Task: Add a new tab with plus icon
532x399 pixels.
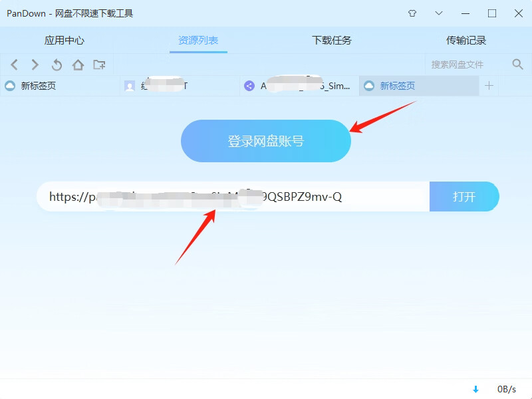Action: [x=489, y=86]
